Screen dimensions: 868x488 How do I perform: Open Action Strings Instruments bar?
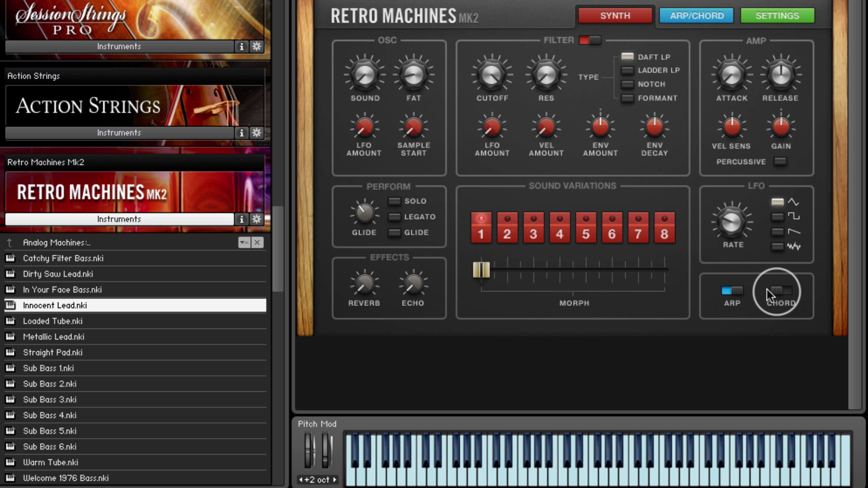[x=119, y=133]
